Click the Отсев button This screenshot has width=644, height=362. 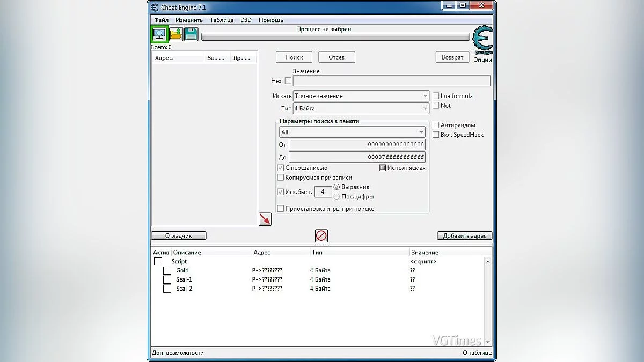tap(336, 57)
